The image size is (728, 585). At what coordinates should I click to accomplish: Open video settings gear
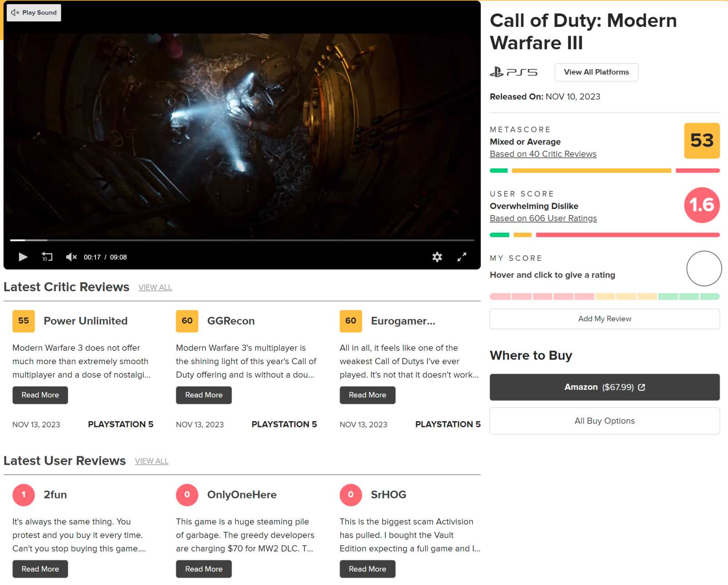[437, 257]
